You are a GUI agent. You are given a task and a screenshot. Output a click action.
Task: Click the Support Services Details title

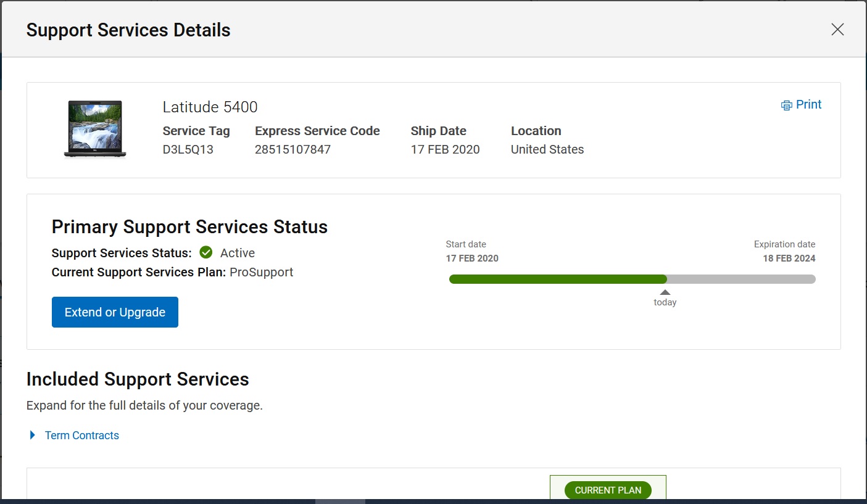128,30
